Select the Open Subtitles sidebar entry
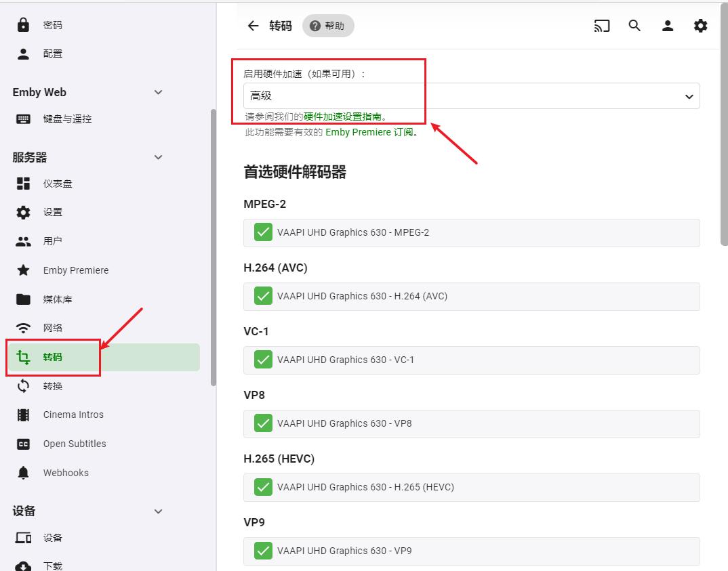Screen dimensions: 728x571 tap(75, 444)
